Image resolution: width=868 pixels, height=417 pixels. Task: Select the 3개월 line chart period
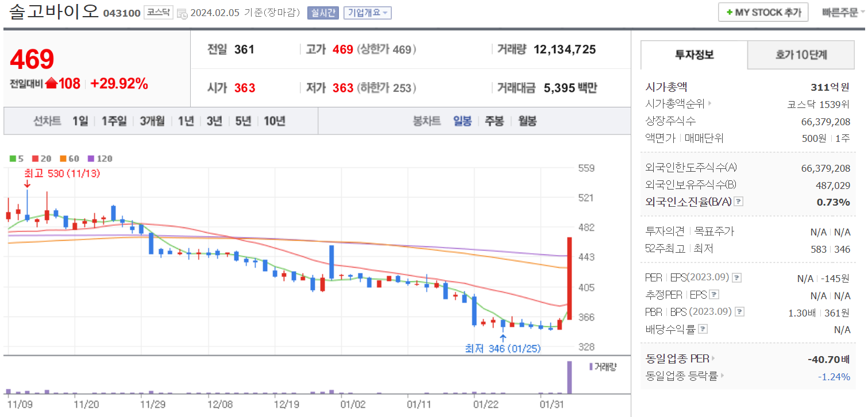[152, 121]
